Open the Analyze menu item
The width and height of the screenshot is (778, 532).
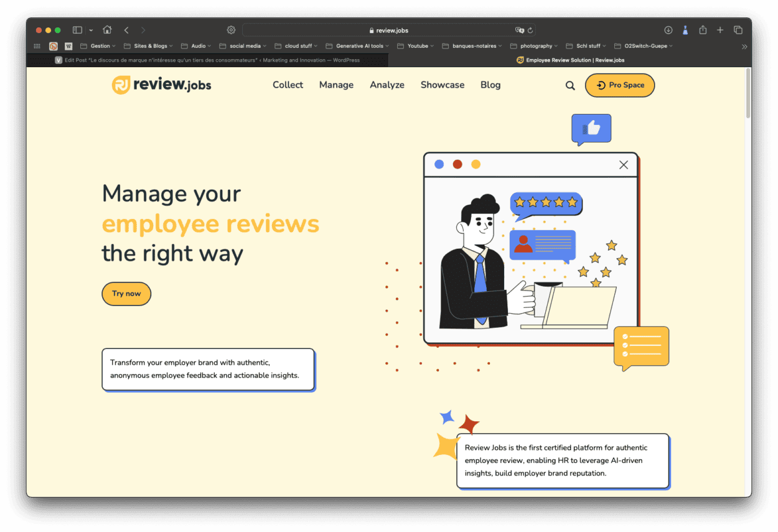point(387,85)
